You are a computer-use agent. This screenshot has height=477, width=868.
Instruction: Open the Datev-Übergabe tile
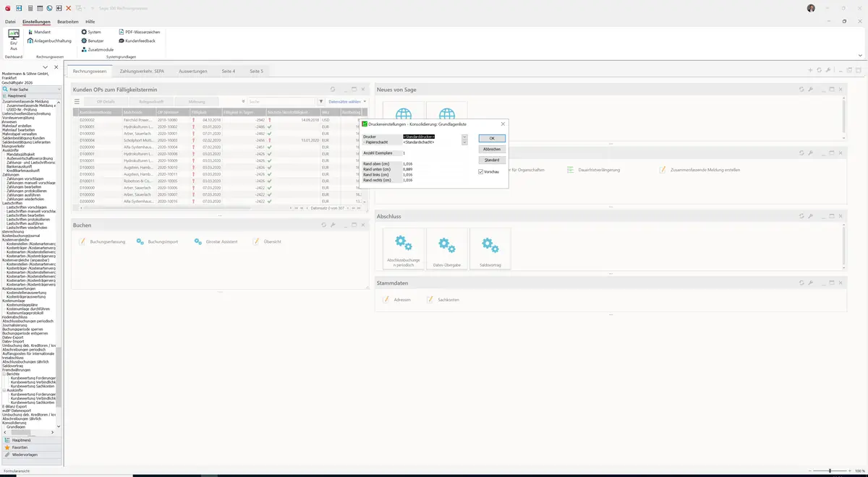point(447,249)
